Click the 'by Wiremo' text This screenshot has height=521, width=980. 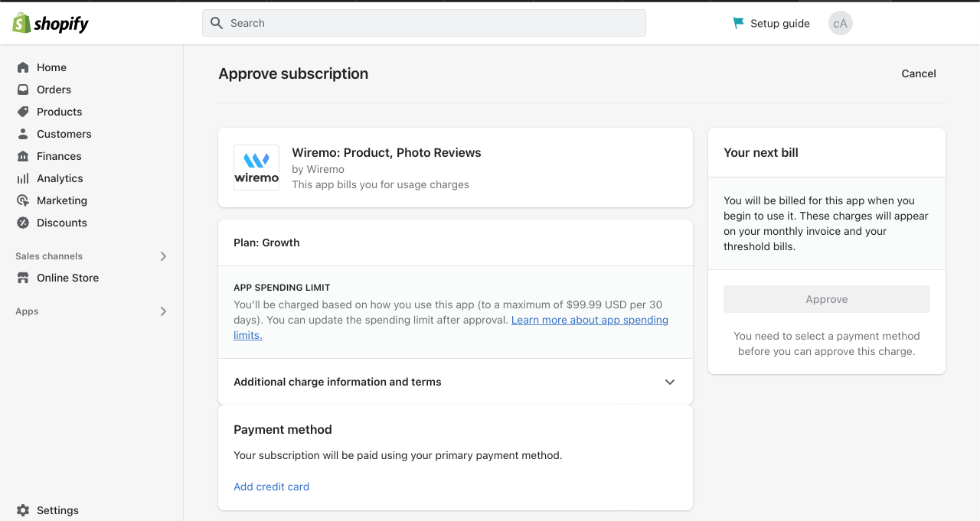click(318, 169)
